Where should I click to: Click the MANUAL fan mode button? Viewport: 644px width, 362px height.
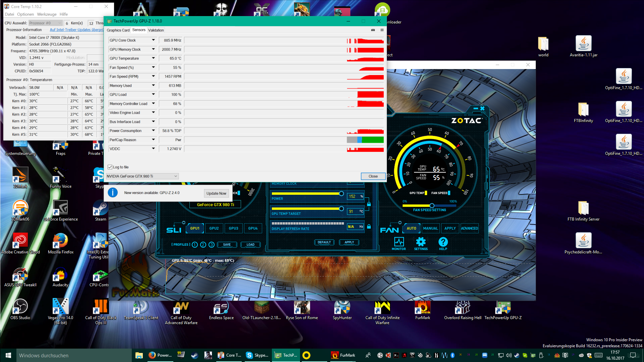pos(430,228)
